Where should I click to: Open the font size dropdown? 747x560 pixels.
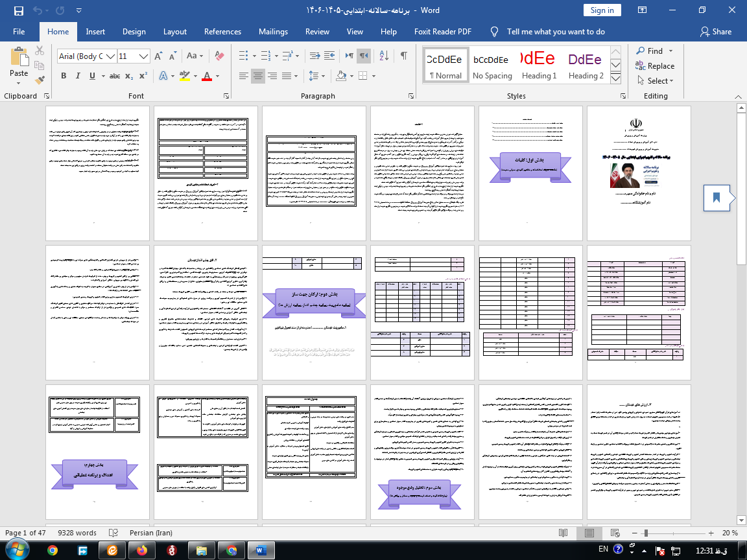tap(143, 56)
